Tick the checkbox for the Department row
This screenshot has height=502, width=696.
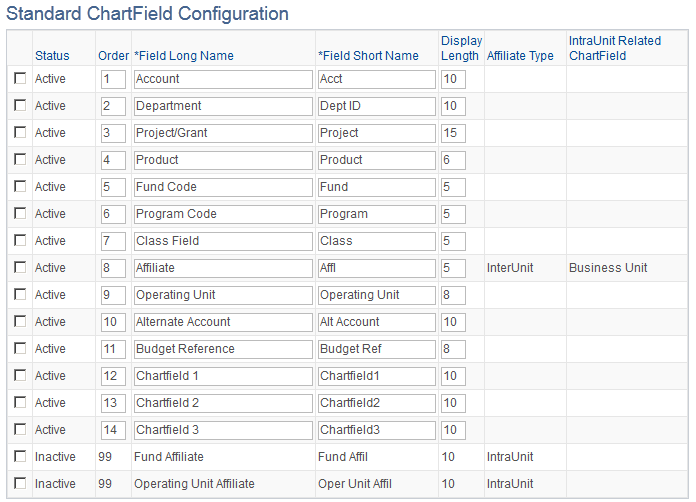20,105
